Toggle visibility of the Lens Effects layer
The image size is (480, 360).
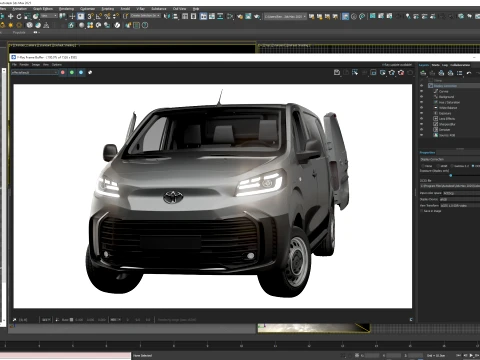coord(422,119)
